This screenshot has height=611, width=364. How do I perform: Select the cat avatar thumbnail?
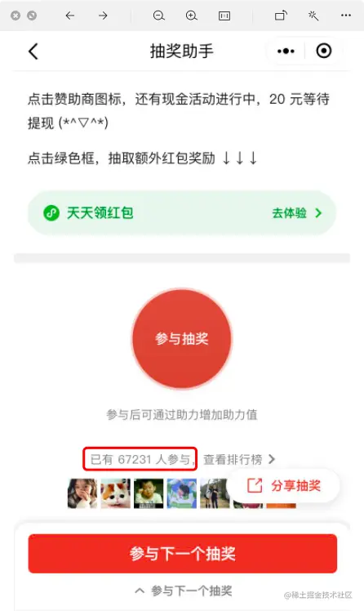[x=116, y=493]
